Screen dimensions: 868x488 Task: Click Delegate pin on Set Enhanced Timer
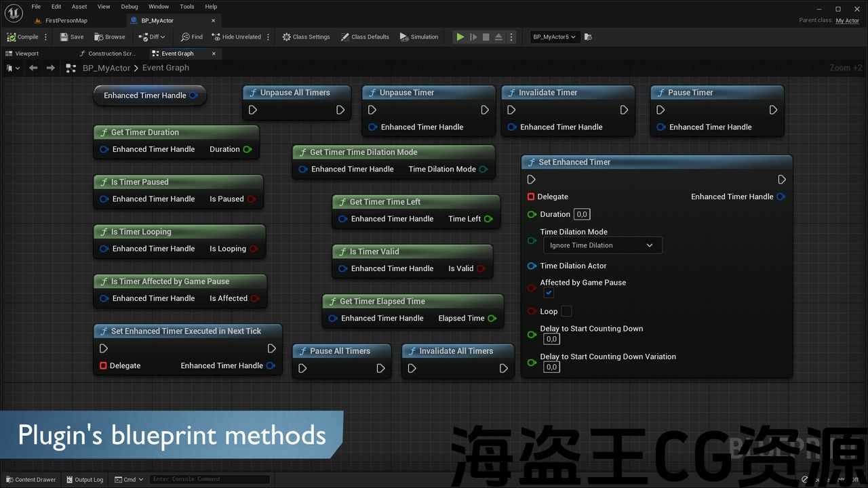click(x=531, y=197)
